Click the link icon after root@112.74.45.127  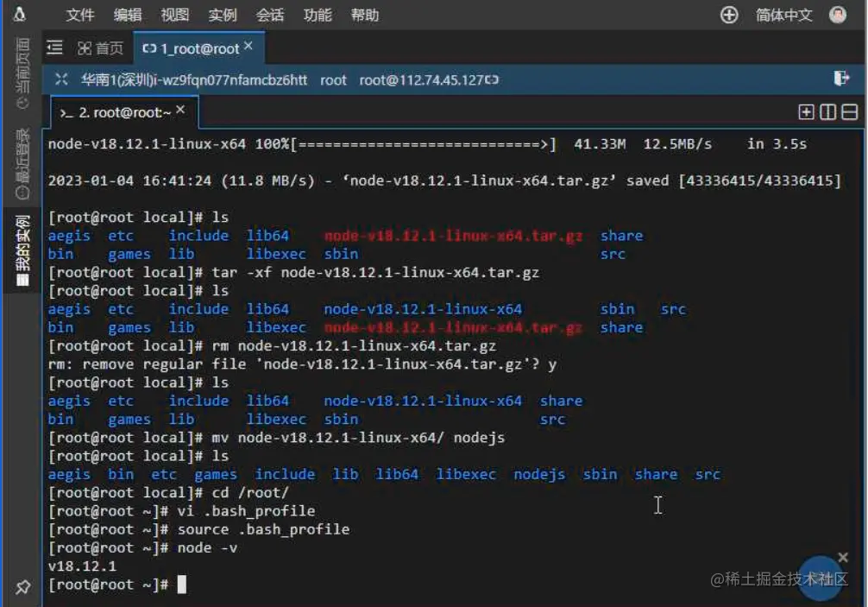click(492, 79)
